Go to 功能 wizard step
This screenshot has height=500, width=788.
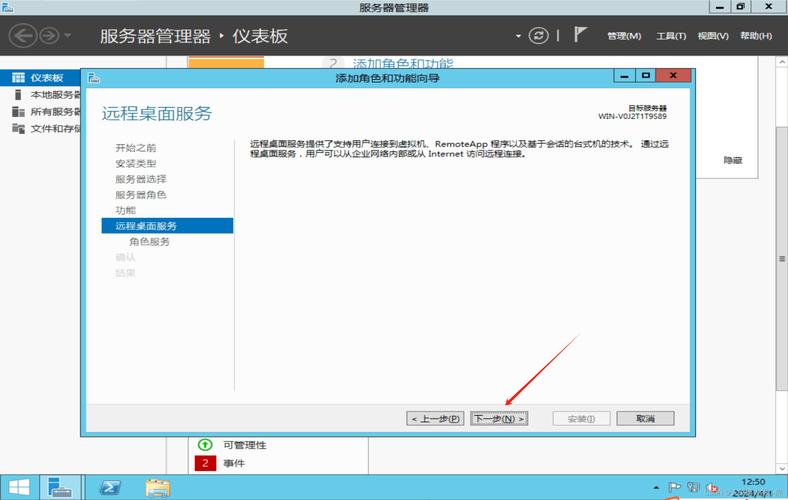[126, 210]
